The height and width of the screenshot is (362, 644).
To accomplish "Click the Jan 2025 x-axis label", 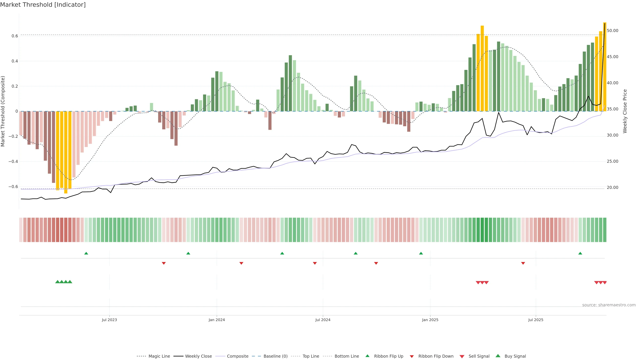I will (x=430, y=320).
